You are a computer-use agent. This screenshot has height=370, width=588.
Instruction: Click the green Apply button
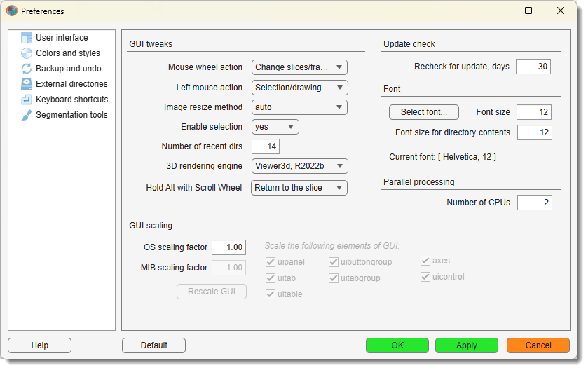[x=467, y=345]
